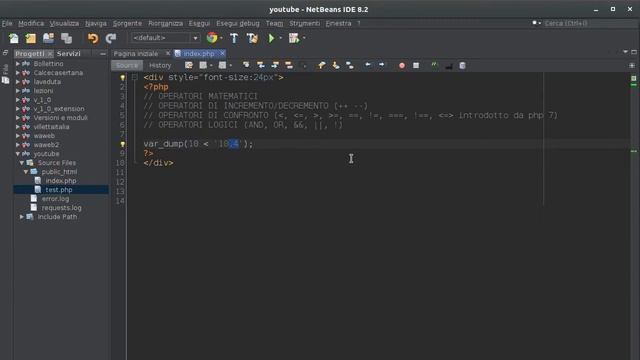Click the green Uncomment icon in editor toolbar
The height and width of the screenshot is (360, 640).
[434, 65]
